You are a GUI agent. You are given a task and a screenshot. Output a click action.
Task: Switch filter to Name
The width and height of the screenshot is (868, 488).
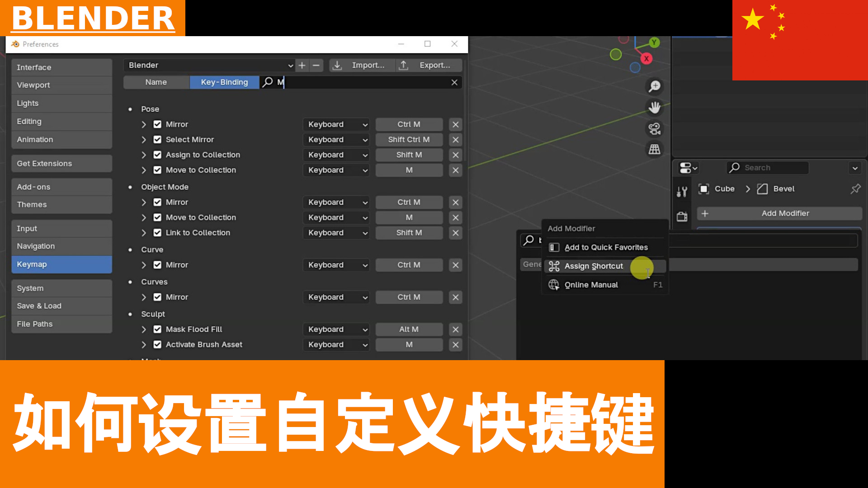point(156,82)
